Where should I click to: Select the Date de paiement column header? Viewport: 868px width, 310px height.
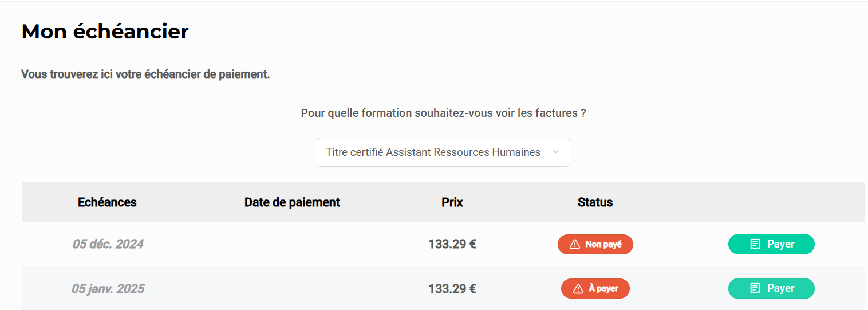(292, 202)
